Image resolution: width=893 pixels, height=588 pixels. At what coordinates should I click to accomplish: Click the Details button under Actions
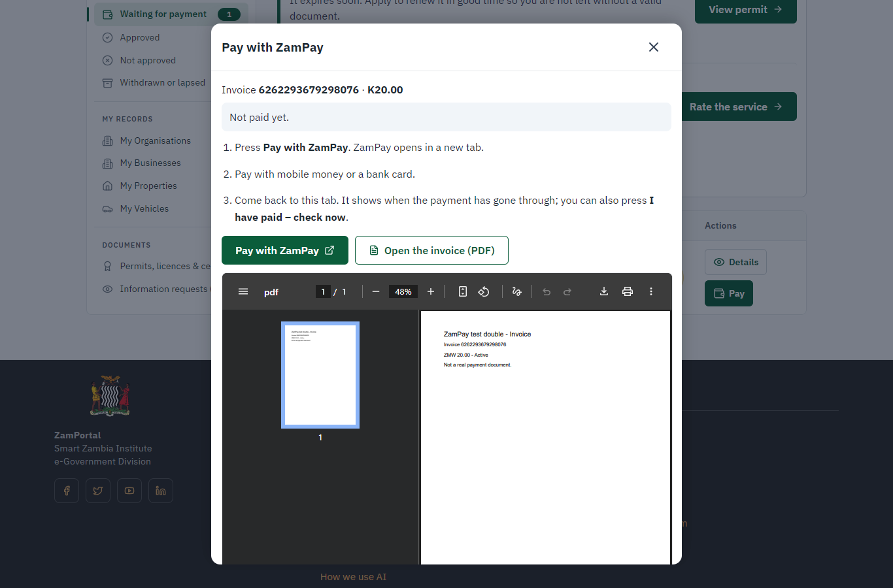pos(735,262)
